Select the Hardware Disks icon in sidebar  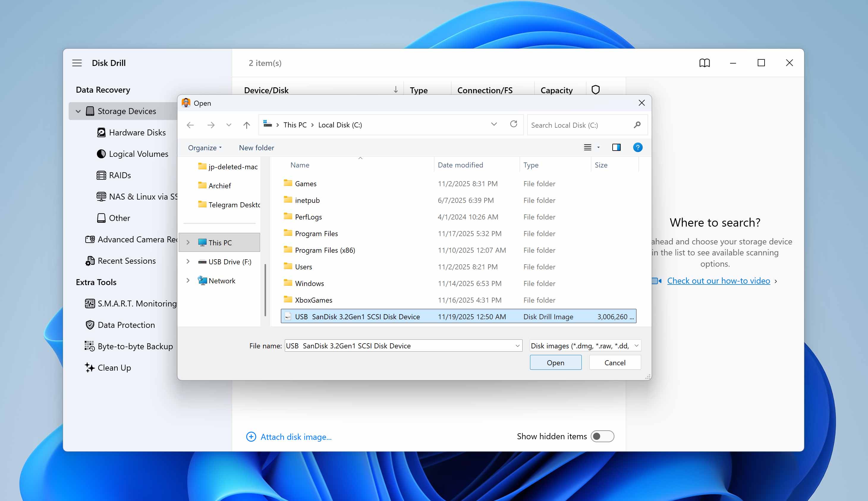pyautogui.click(x=101, y=132)
